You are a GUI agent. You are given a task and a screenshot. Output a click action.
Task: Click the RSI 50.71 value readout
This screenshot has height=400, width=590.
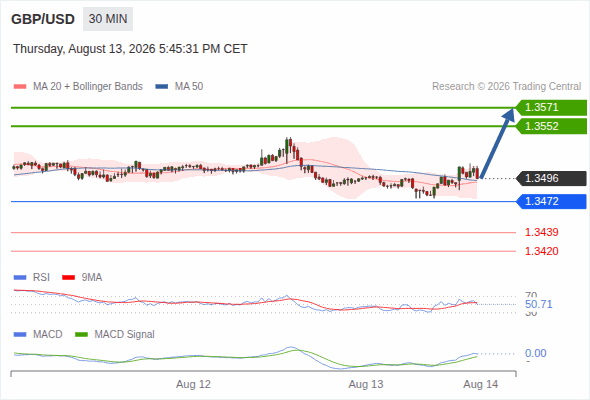[x=539, y=304]
